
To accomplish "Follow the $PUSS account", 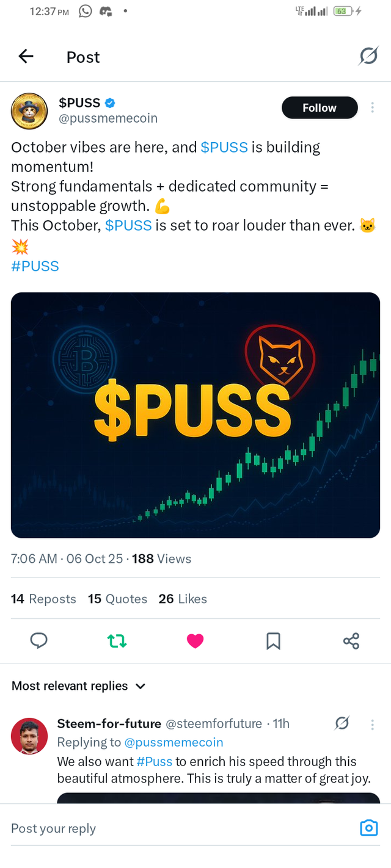I will click(319, 108).
